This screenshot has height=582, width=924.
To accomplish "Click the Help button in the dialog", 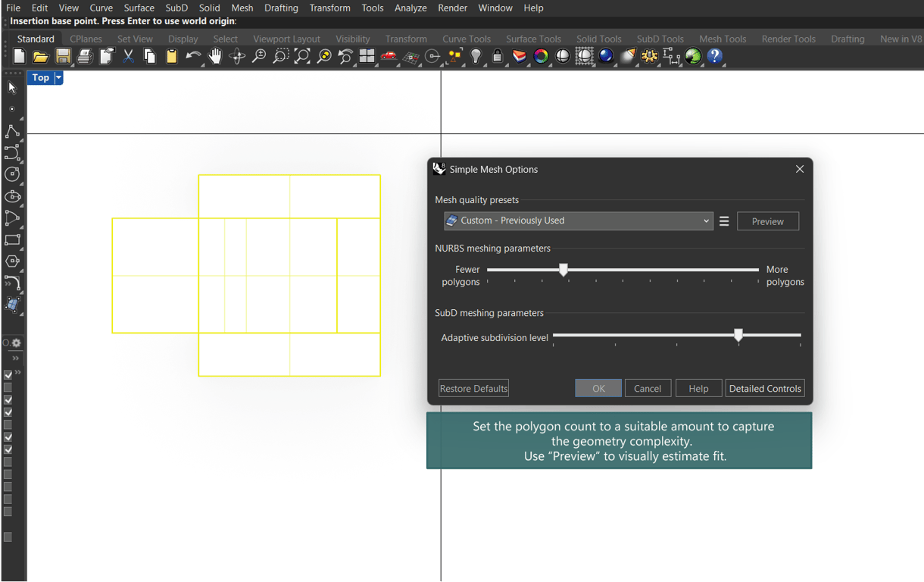I will [x=698, y=388].
